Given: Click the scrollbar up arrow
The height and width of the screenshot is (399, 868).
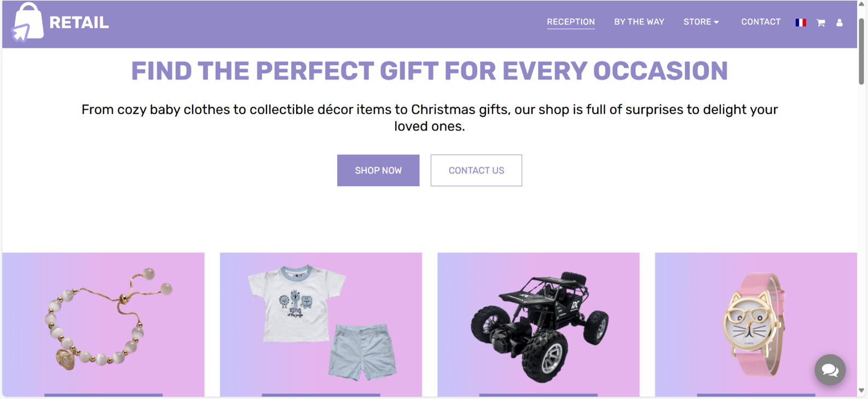Looking at the screenshot, I should [861, 4].
